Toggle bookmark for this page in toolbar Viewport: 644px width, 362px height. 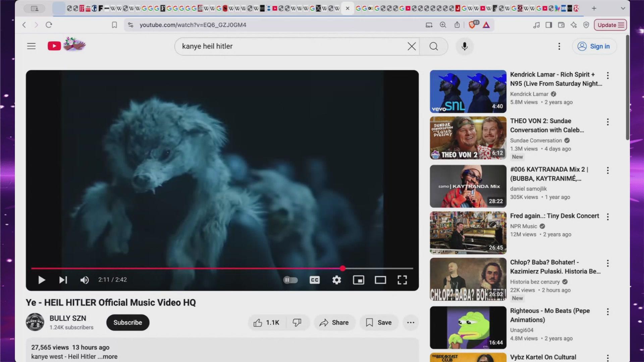114,25
